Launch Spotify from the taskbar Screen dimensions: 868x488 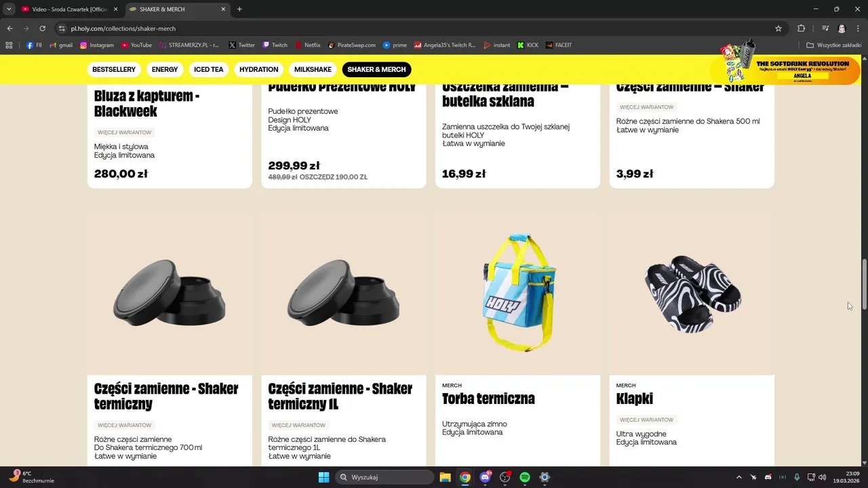[x=525, y=477]
